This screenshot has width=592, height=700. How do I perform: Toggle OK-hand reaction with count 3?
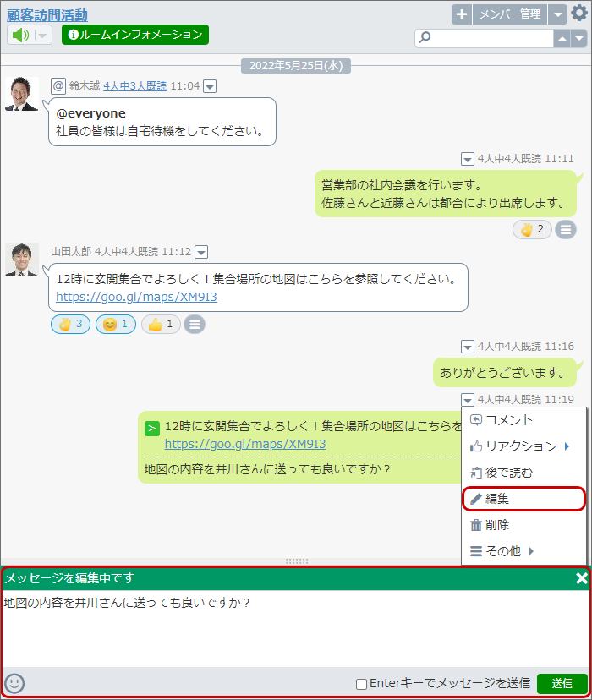[x=70, y=324]
